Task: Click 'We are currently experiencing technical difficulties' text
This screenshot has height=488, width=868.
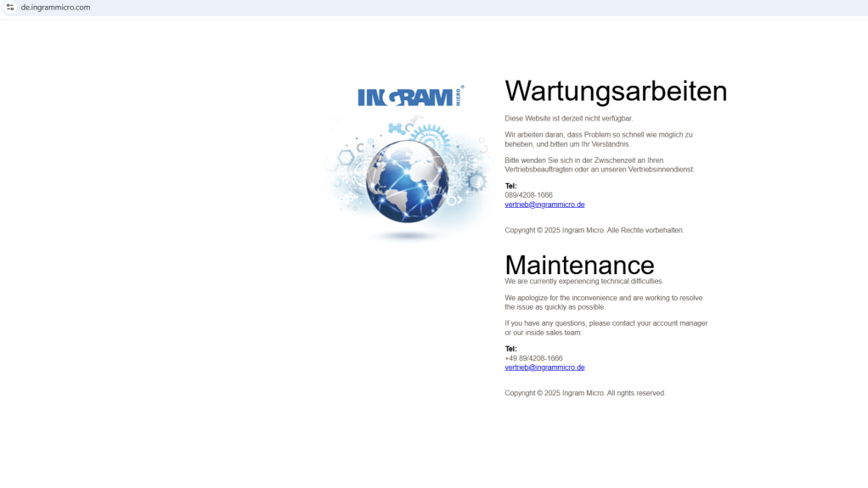Action: tap(583, 281)
